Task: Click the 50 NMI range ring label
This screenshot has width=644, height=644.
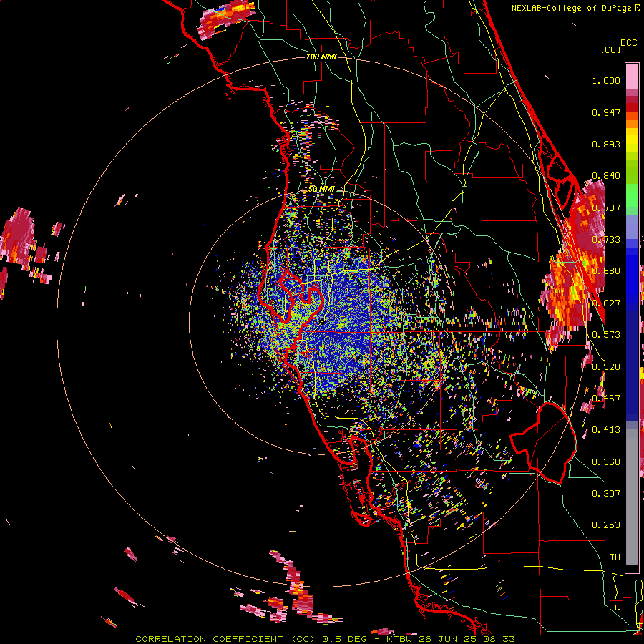Action: pyautogui.click(x=321, y=189)
